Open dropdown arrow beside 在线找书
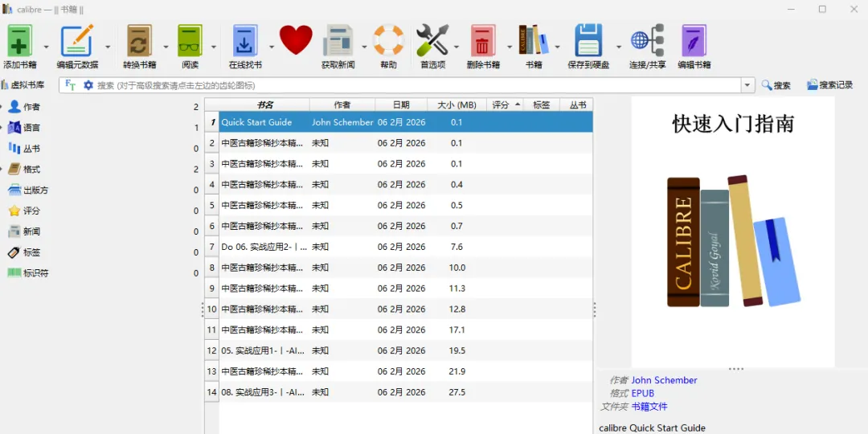Viewport: 868px width, 434px height. [272, 47]
